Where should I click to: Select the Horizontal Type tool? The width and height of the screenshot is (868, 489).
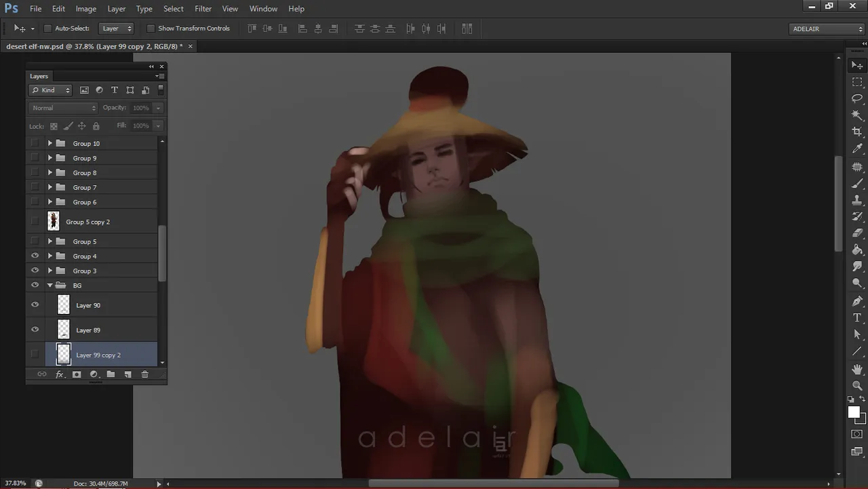pyautogui.click(x=857, y=317)
